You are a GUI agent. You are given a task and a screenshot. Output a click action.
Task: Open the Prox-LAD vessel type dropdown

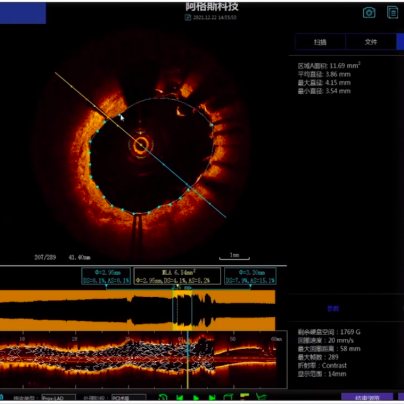(x=58, y=398)
